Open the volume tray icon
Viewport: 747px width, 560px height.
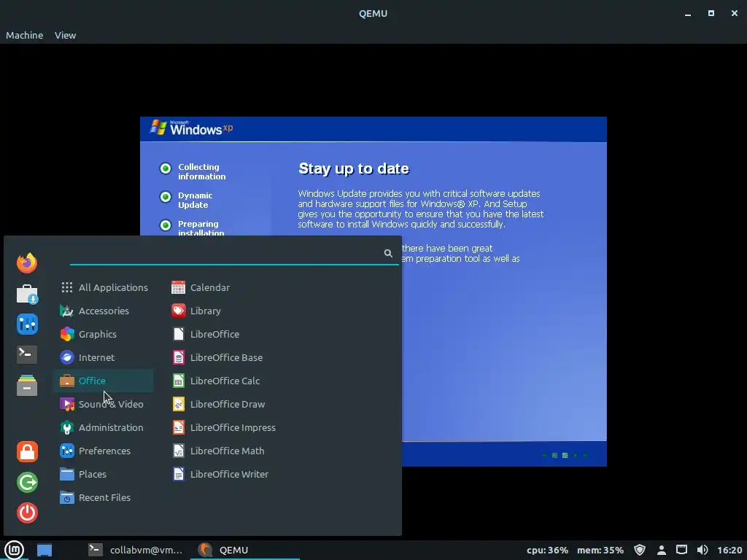tap(703, 550)
